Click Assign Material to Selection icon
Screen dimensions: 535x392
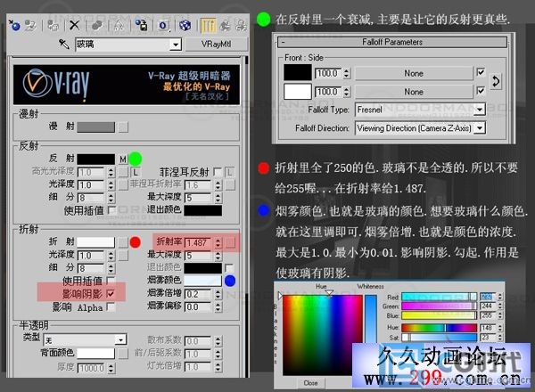click(x=53, y=25)
